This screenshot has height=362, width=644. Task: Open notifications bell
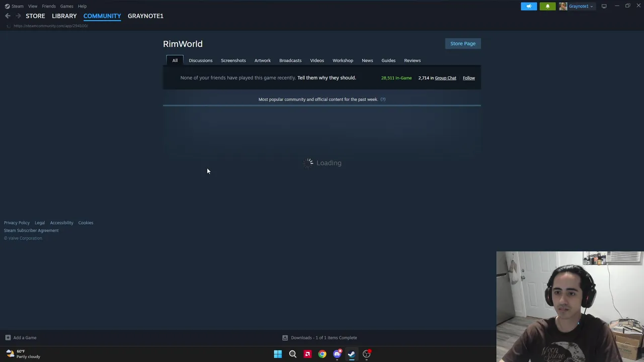tap(547, 6)
